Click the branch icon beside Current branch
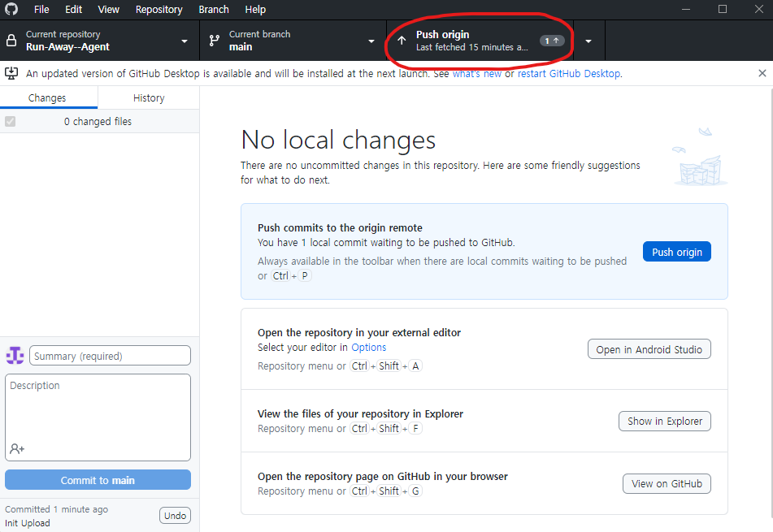Viewport: 773px width, 532px height. pos(214,41)
